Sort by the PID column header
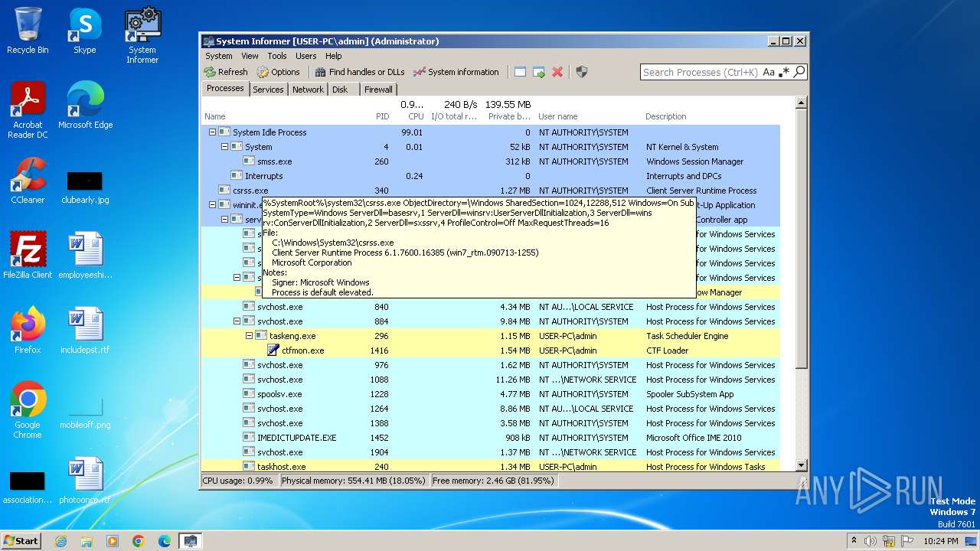The width and height of the screenshot is (980, 551). point(382,116)
